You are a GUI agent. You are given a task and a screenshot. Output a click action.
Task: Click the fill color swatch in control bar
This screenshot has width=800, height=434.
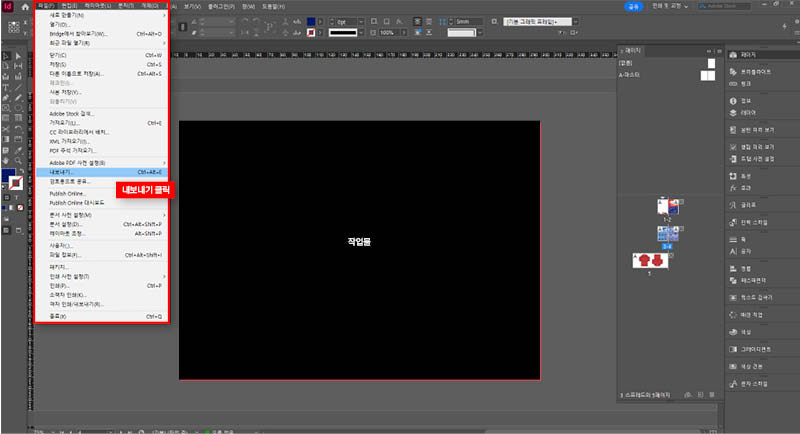(311, 22)
